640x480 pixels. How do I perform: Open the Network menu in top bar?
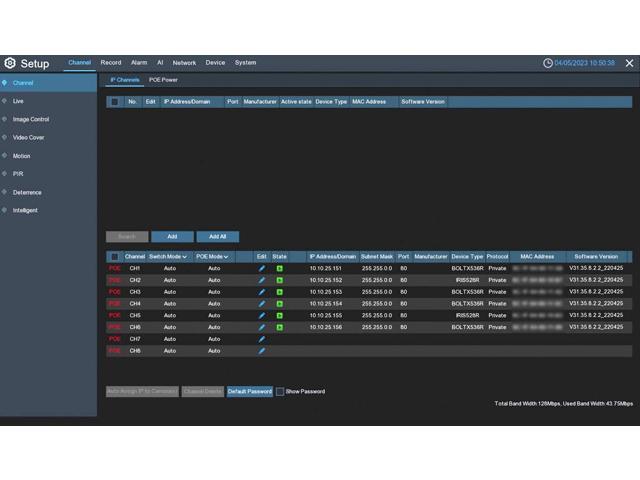coord(184,63)
